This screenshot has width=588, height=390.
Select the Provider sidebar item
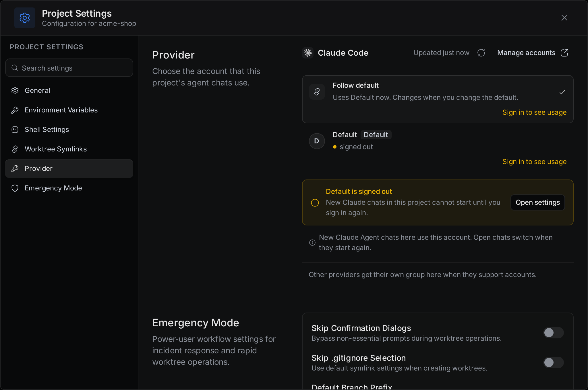click(69, 169)
